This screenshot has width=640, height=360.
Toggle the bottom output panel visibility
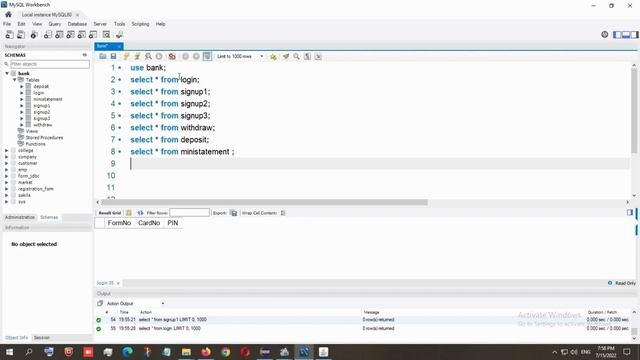626,35
